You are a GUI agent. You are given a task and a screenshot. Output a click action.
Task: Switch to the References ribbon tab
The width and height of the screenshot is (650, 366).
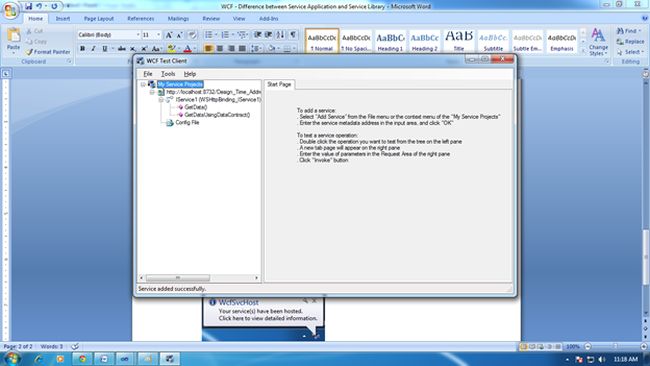(x=141, y=19)
